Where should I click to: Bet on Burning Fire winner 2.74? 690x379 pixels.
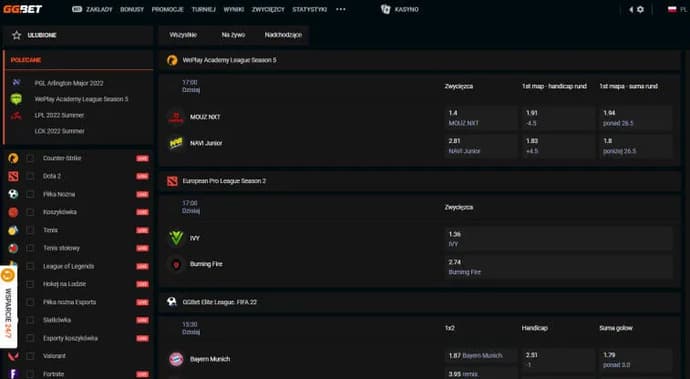click(x=558, y=267)
